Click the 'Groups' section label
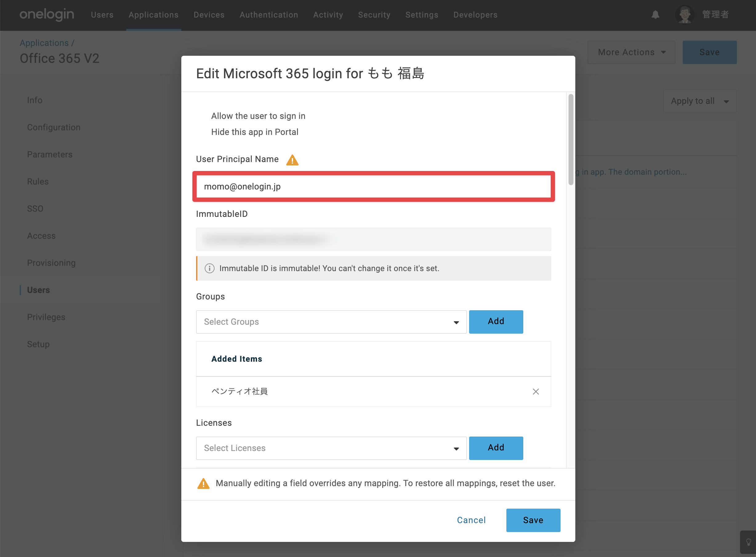The width and height of the screenshot is (756, 557). [x=211, y=296]
